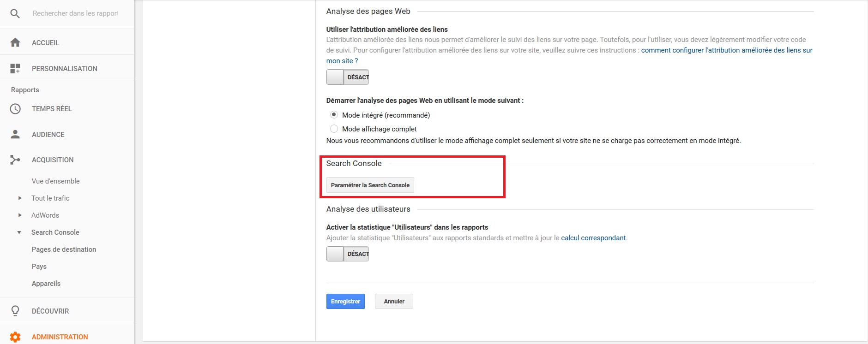Click the Search Console section heading
This screenshot has width=868, height=344.
pos(354,163)
